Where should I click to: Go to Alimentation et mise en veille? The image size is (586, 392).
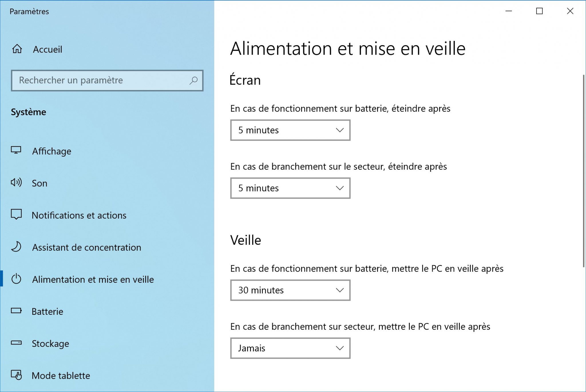[x=93, y=279]
